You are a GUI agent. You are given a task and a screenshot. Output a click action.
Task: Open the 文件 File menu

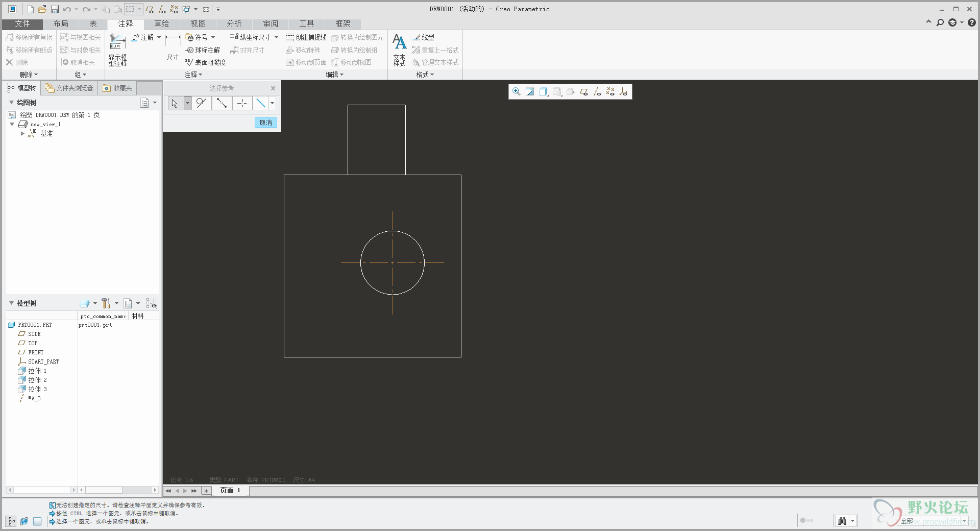tap(22, 24)
